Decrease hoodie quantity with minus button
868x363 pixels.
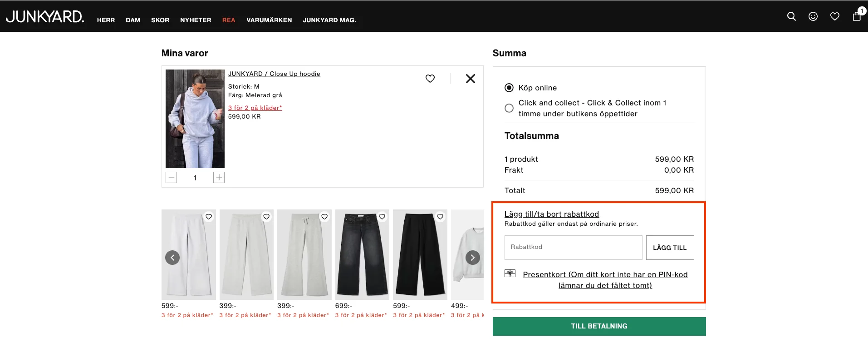(x=172, y=178)
